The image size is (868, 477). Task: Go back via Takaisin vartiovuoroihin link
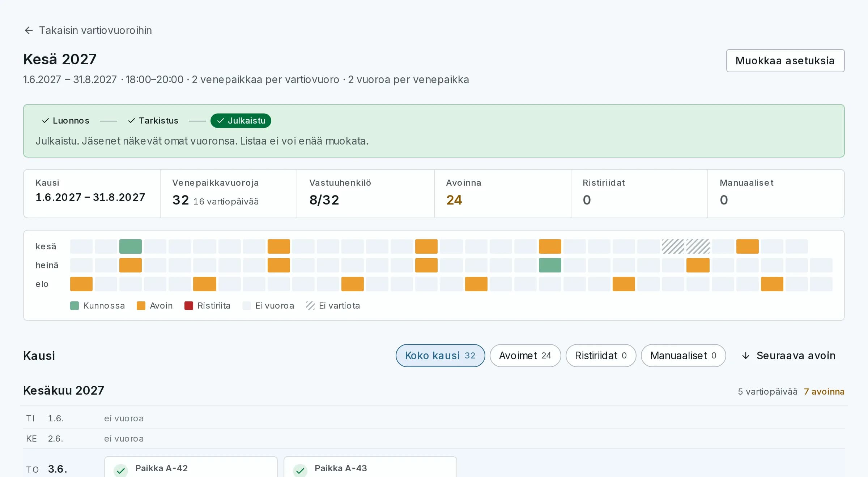88,30
